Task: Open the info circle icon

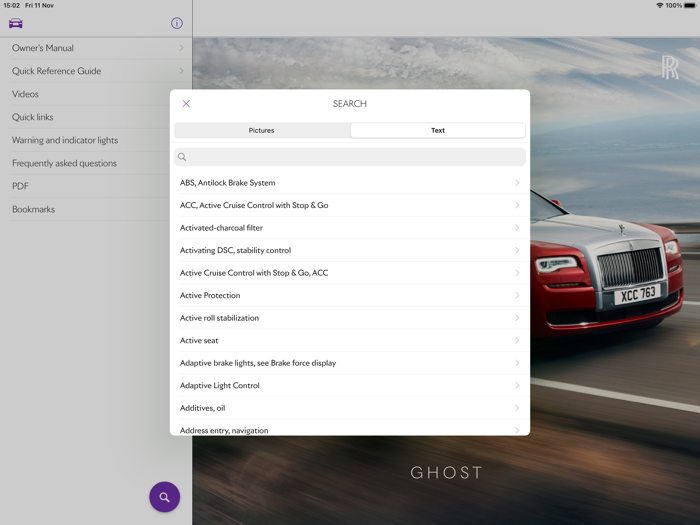Action: [x=177, y=23]
